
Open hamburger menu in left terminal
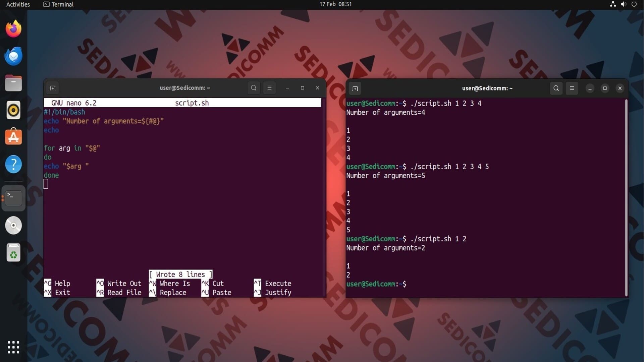[x=269, y=88]
